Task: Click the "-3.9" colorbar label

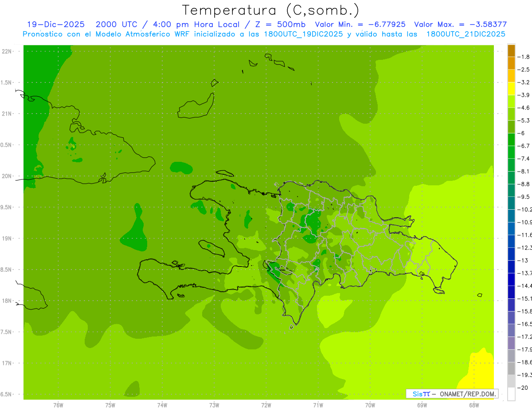Action: pos(524,95)
